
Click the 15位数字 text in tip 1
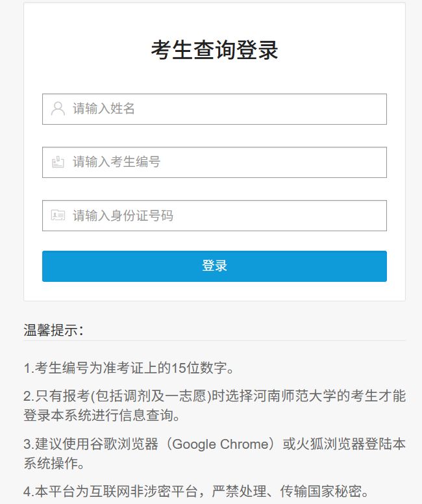199,368
